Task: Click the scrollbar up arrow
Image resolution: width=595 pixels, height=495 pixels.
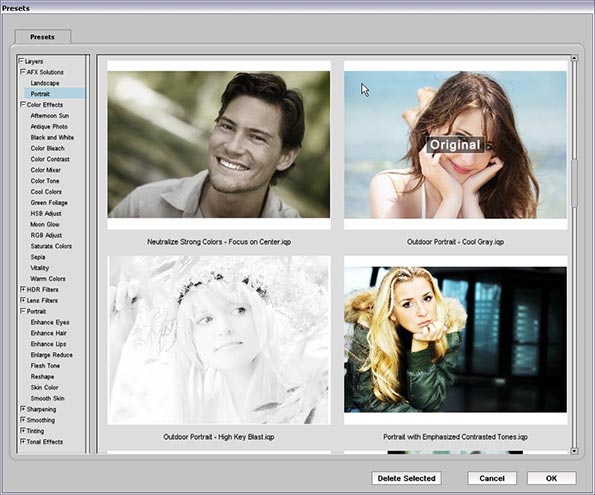Action: [574, 58]
